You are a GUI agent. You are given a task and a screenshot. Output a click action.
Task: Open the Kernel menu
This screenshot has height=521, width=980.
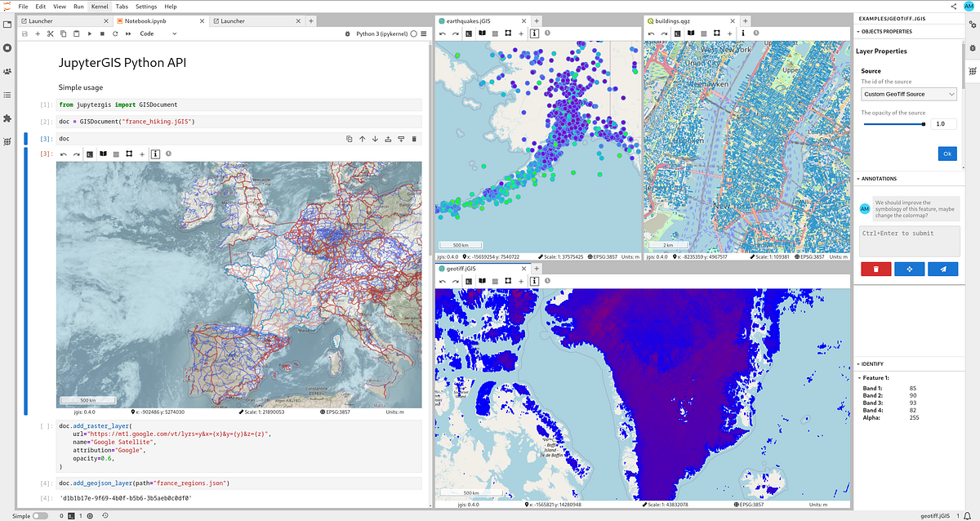pyautogui.click(x=100, y=6)
